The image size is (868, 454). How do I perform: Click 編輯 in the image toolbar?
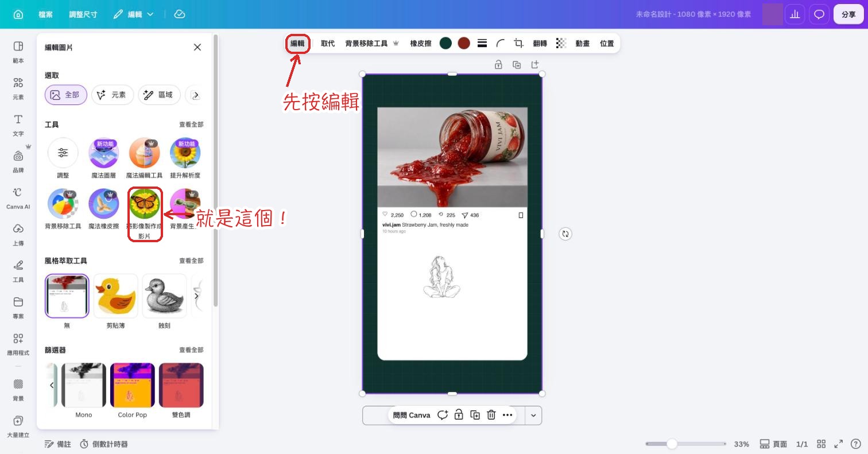297,43
